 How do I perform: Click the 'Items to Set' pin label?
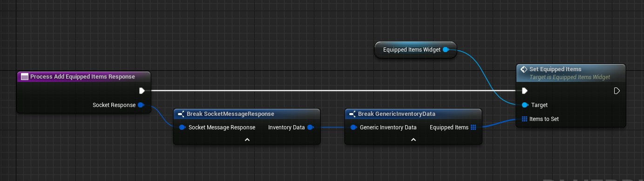point(544,119)
